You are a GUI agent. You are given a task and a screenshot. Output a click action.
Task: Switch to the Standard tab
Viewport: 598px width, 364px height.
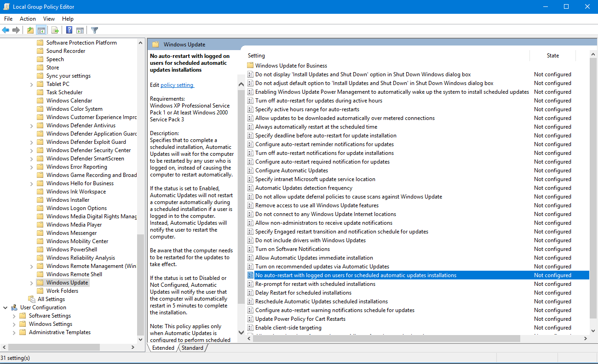[192, 348]
